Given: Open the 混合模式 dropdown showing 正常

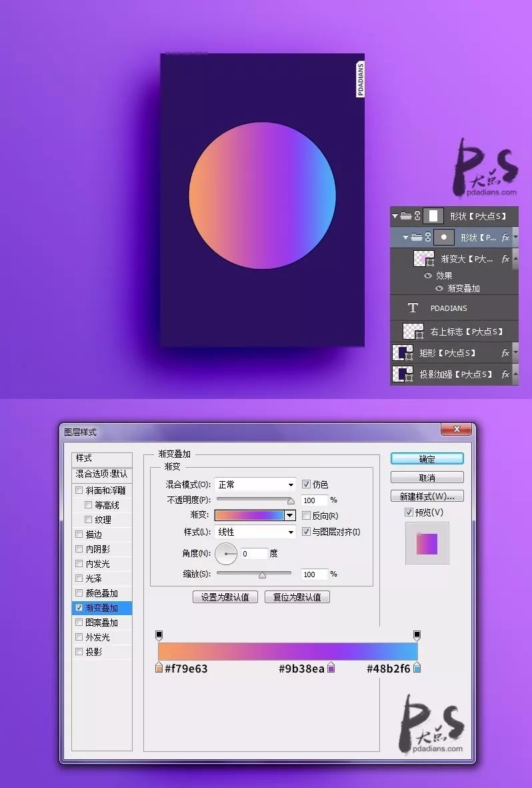Looking at the screenshot, I should pos(255,484).
